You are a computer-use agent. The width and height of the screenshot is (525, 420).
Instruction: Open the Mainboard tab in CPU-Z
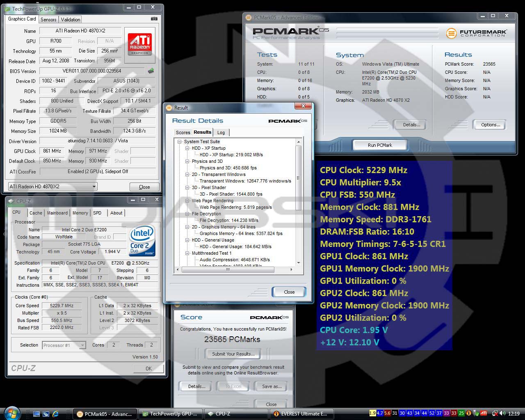pyautogui.click(x=57, y=213)
